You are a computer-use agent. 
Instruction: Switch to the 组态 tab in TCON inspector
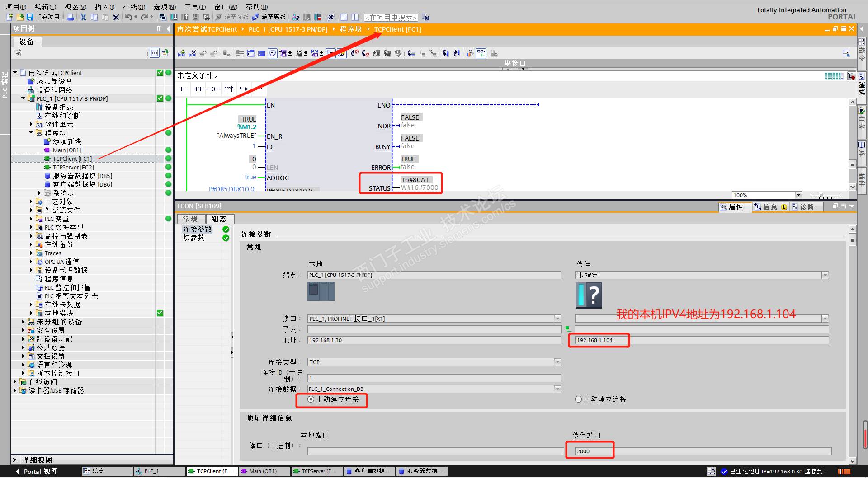click(x=220, y=219)
